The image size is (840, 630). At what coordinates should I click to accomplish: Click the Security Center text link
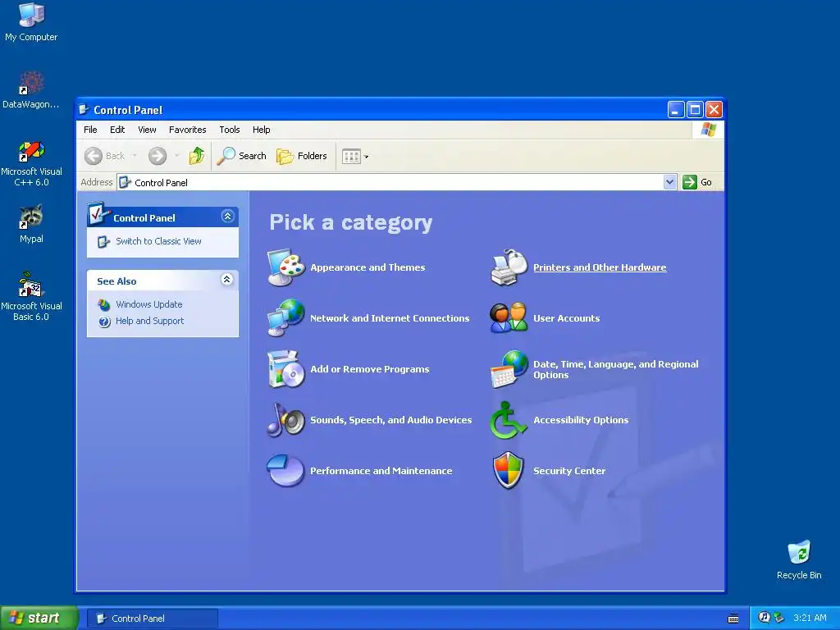pos(569,471)
